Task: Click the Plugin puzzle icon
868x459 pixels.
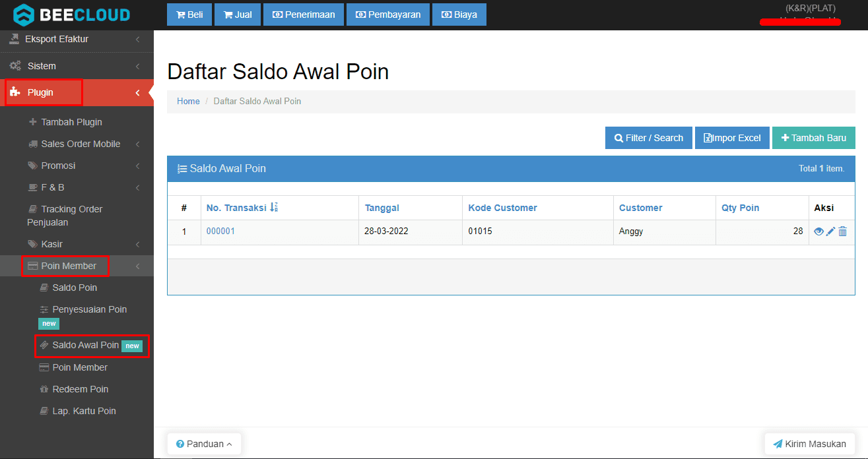Action: (15, 92)
